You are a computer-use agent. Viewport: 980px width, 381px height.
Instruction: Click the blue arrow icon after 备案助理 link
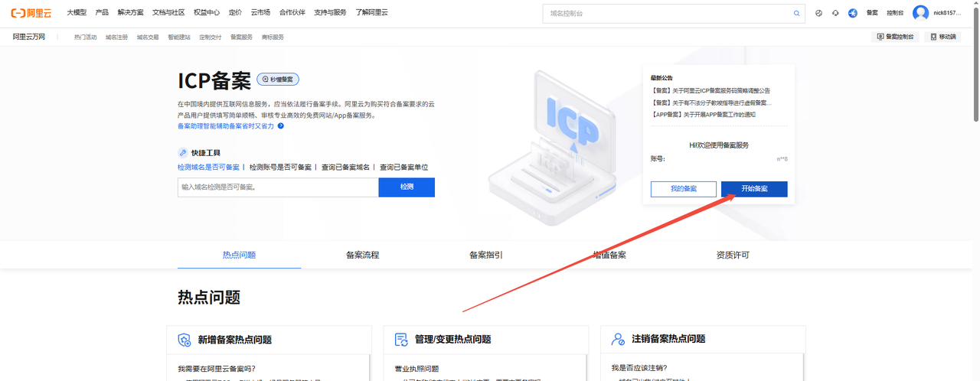281,126
